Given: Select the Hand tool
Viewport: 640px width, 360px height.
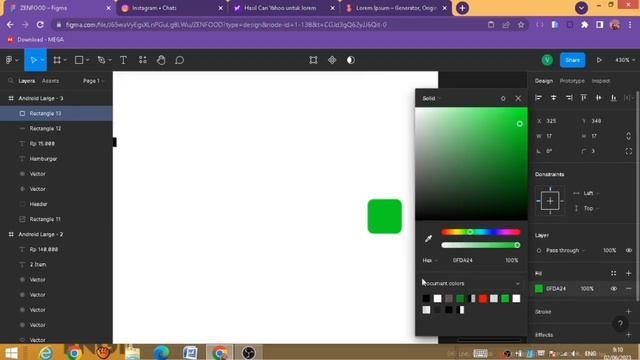Looking at the screenshot, I should (161, 60).
